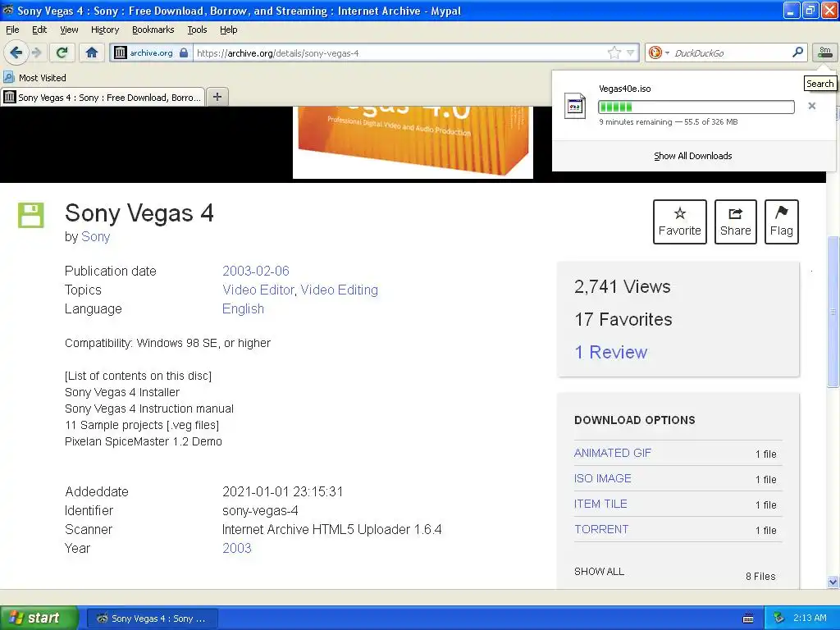The width and height of the screenshot is (840, 630).
Task: Open the Video Editor topic link
Action: [x=258, y=290]
